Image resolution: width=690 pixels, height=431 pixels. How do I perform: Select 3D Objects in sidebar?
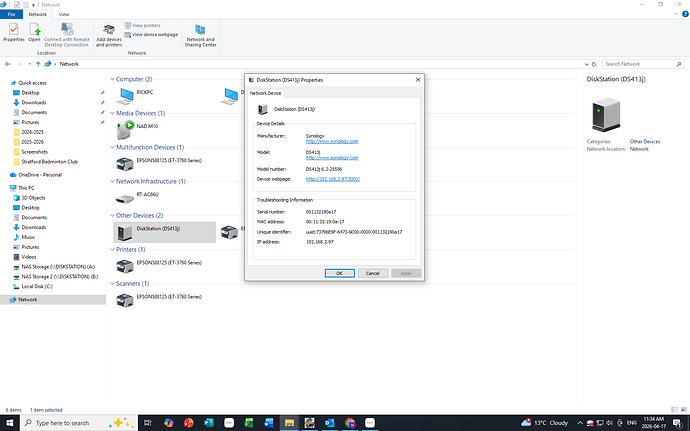[33, 198]
